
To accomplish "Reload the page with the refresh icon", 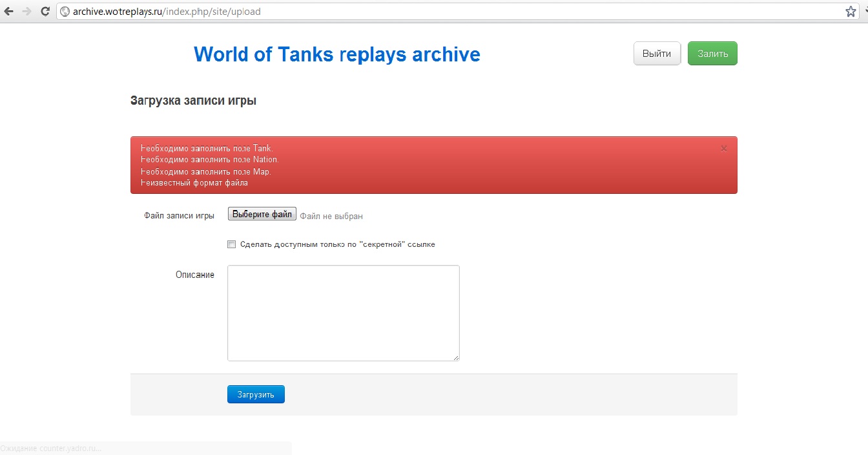I will [45, 12].
